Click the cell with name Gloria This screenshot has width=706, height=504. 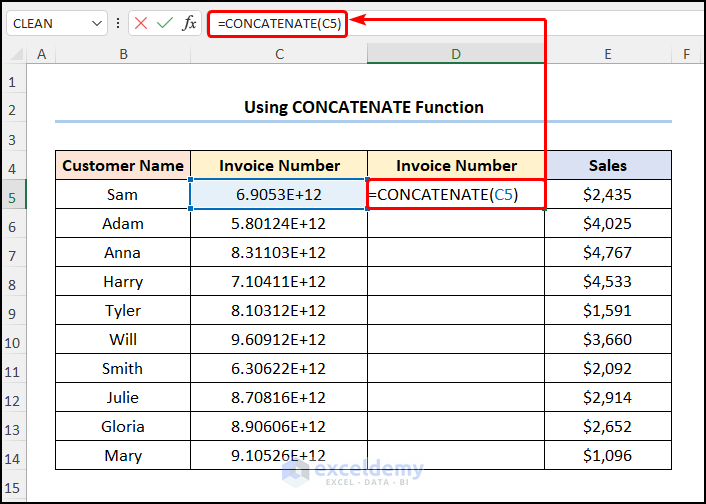point(123,428)
